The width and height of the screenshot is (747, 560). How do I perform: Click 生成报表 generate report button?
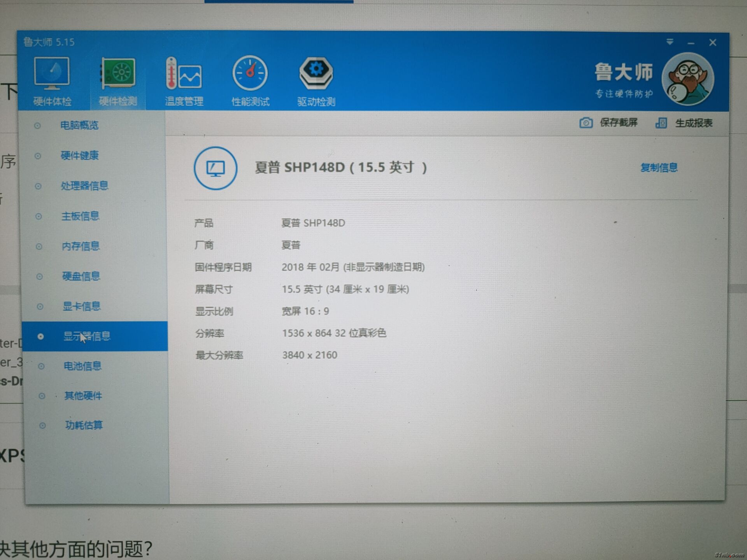click(x=684, y=123)
